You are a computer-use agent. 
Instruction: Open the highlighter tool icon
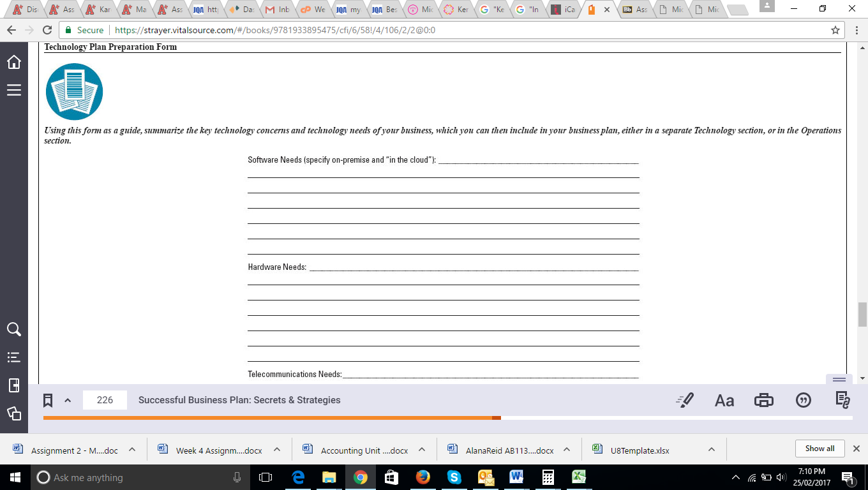pos(685,400)
